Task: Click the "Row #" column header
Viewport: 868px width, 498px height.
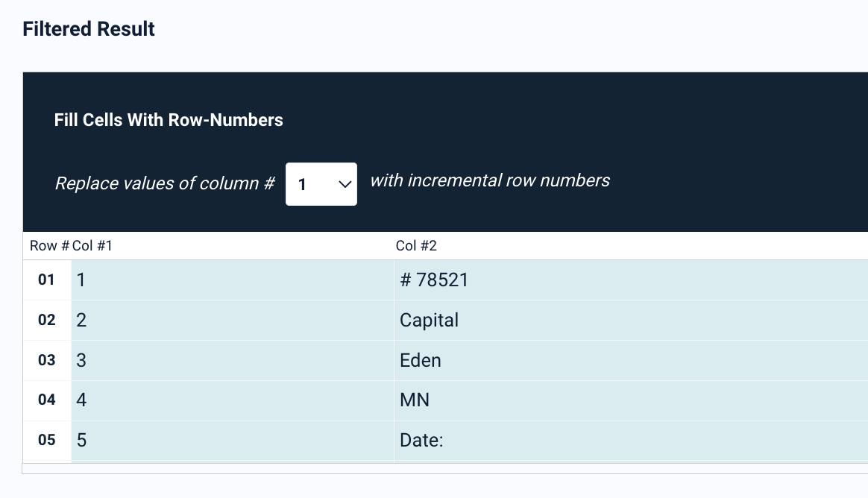Action: coord(49,246)
